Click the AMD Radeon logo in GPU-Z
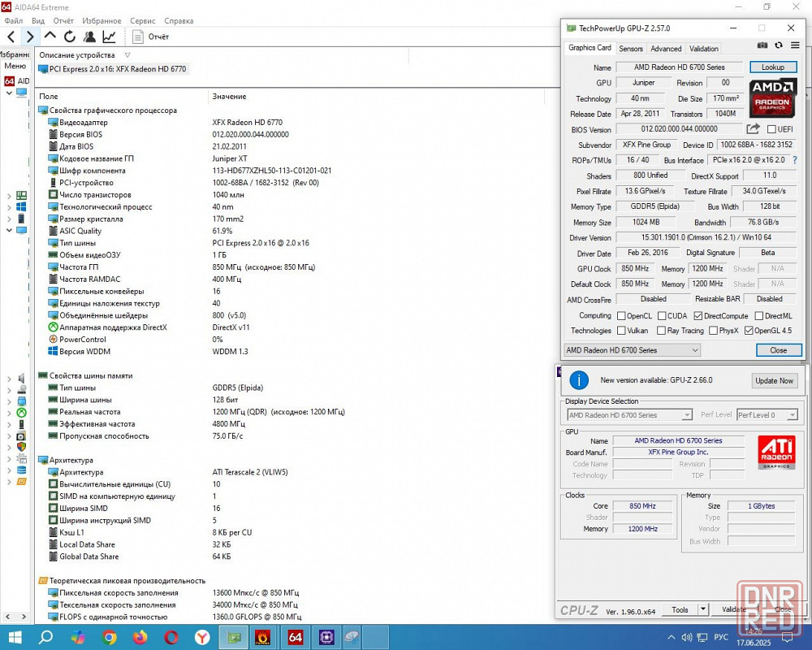 [x=773, y=97]
